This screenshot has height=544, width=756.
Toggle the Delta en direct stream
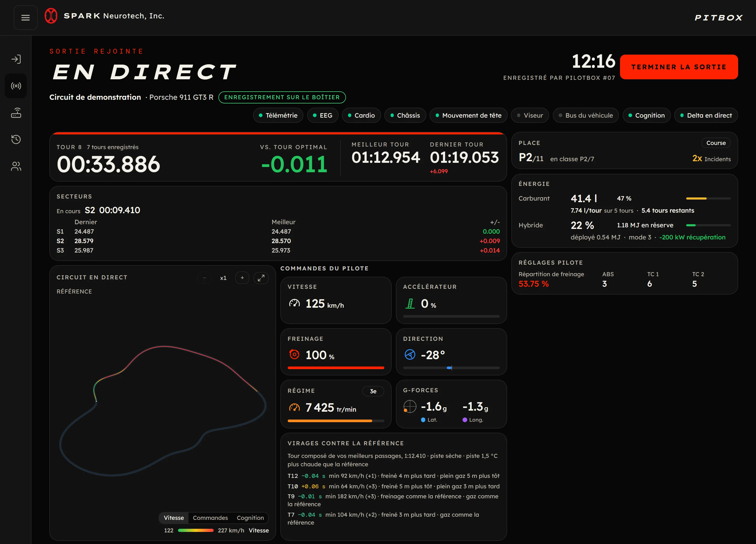pos(706,115)
